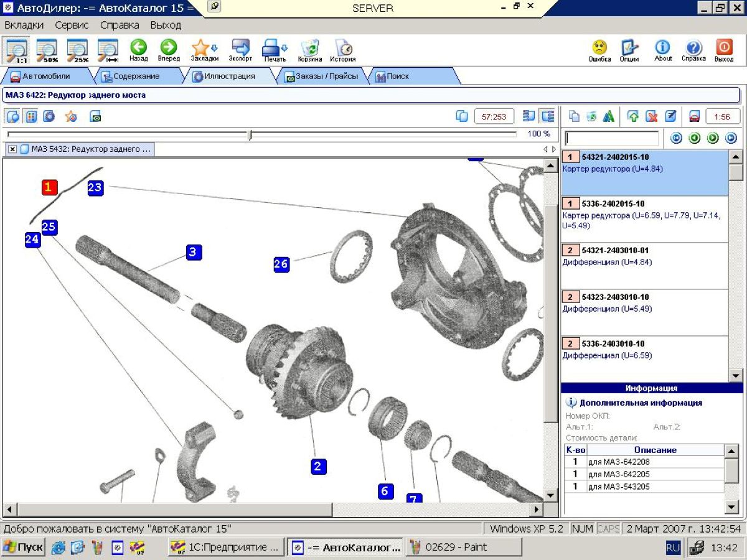Open the История history icon
The image size is (747, 560).
click(x=343, y=51)
